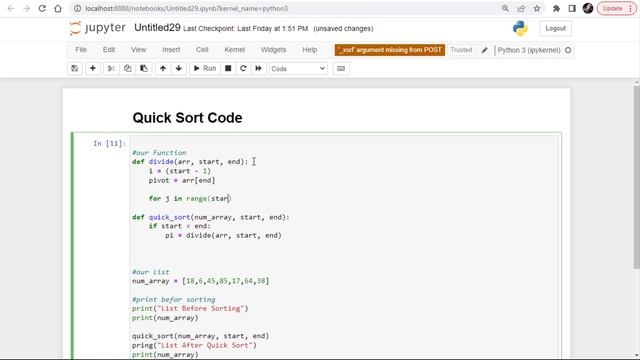The width and height of the screenshot is (640, 360).
Task: Copy selected cells icon
Action: tap(127, 69)
